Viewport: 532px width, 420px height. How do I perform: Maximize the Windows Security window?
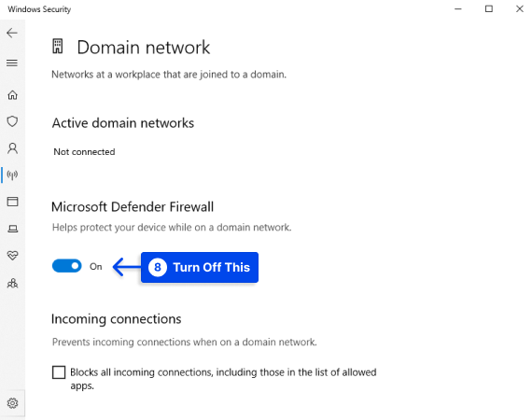[489, 9]
